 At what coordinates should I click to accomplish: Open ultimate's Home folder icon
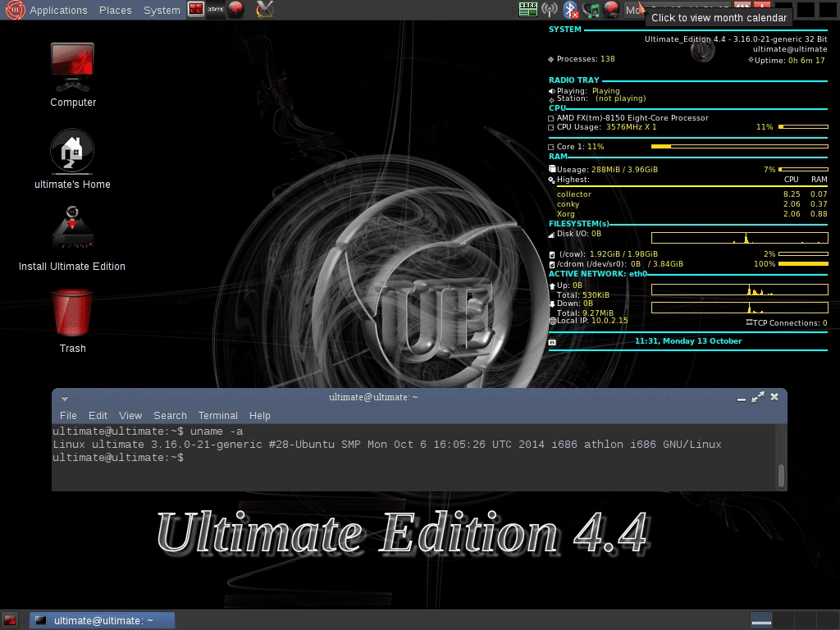72,159
